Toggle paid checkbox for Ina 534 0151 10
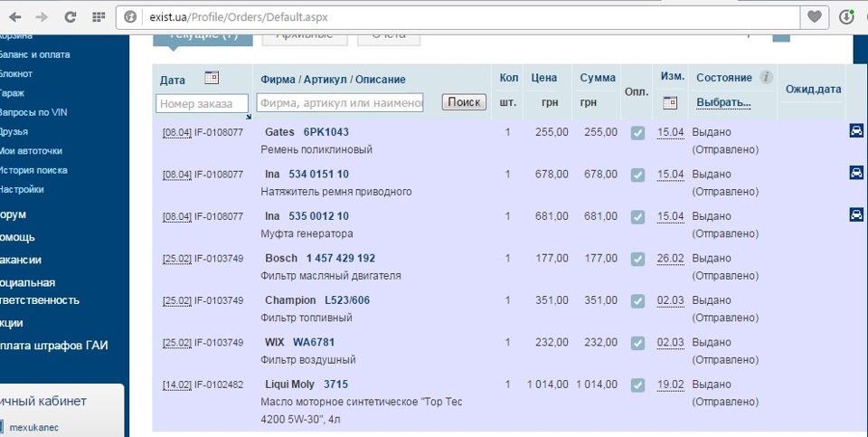Image resolution: width=868 pixels, height=437 pixels. (637, 175)
